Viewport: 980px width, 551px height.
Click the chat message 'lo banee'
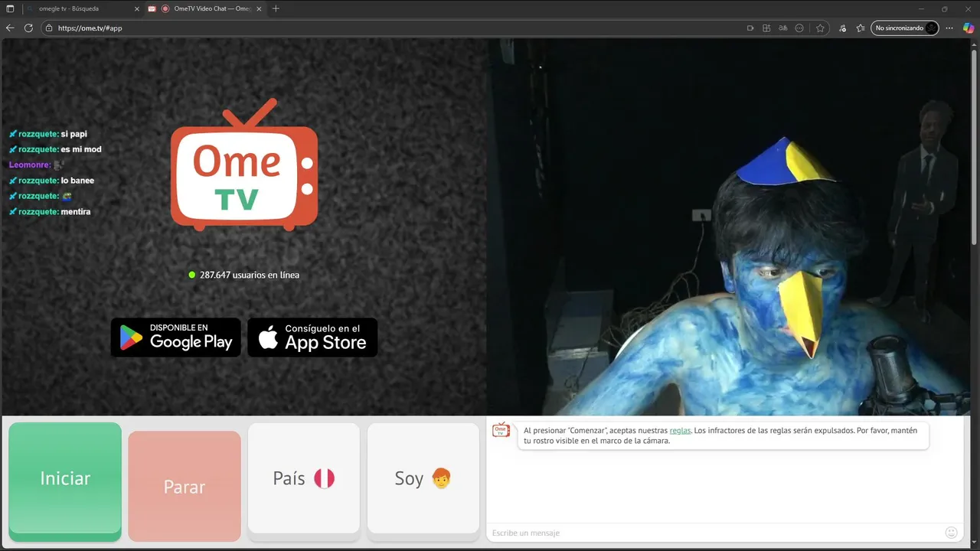click(78, 181)
